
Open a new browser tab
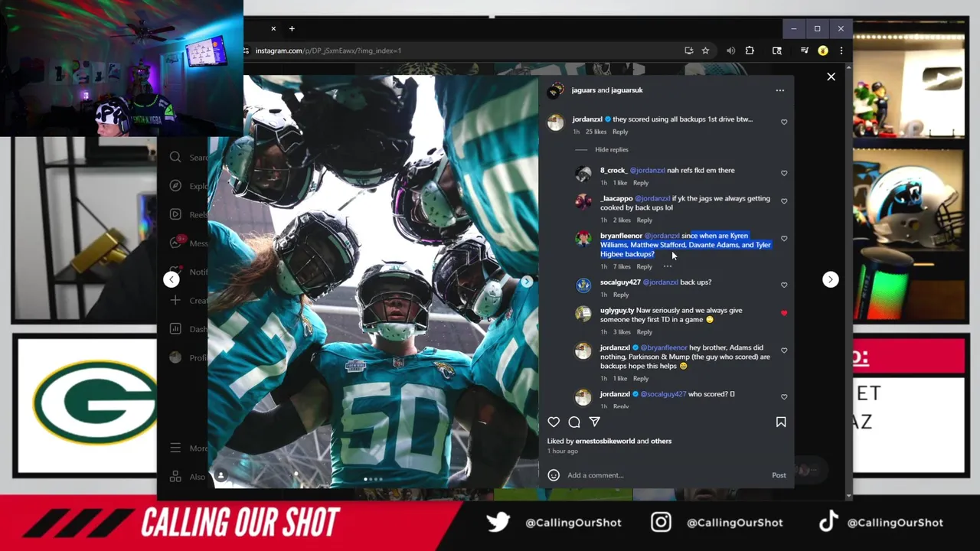(x=292, y=28)
